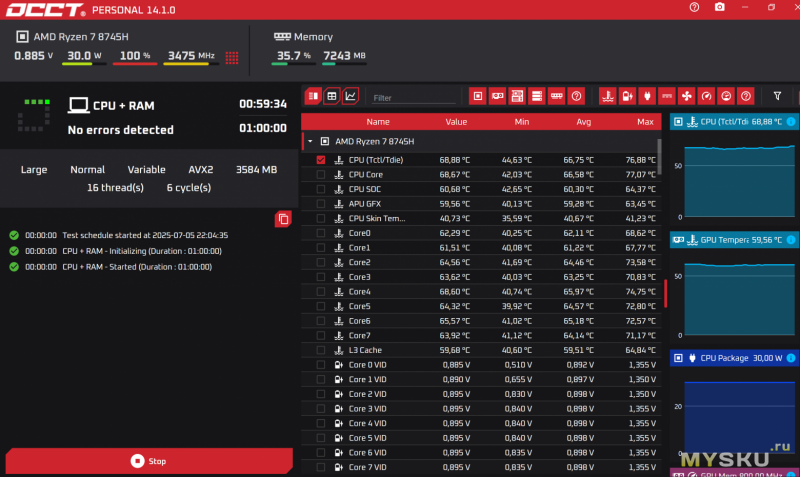Check the CPU Skin Temperature checkbox
Screen dimensions: 800x477
click(320, 218)
